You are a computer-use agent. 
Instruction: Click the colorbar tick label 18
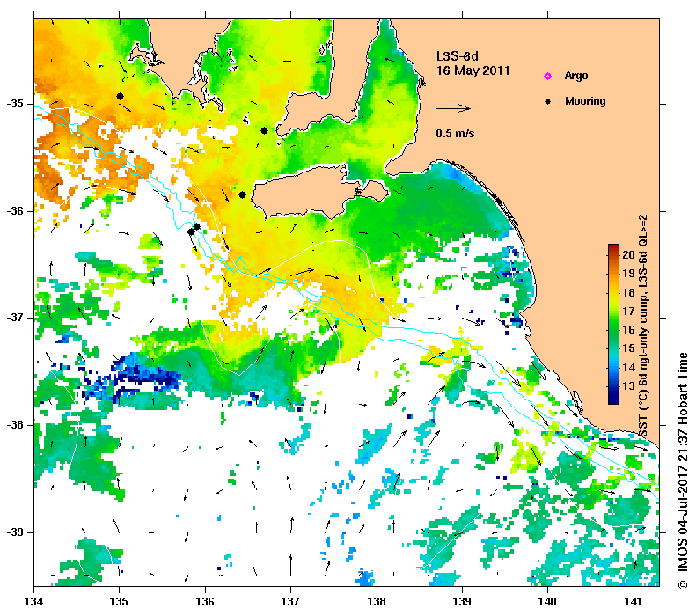coord(628,292)
